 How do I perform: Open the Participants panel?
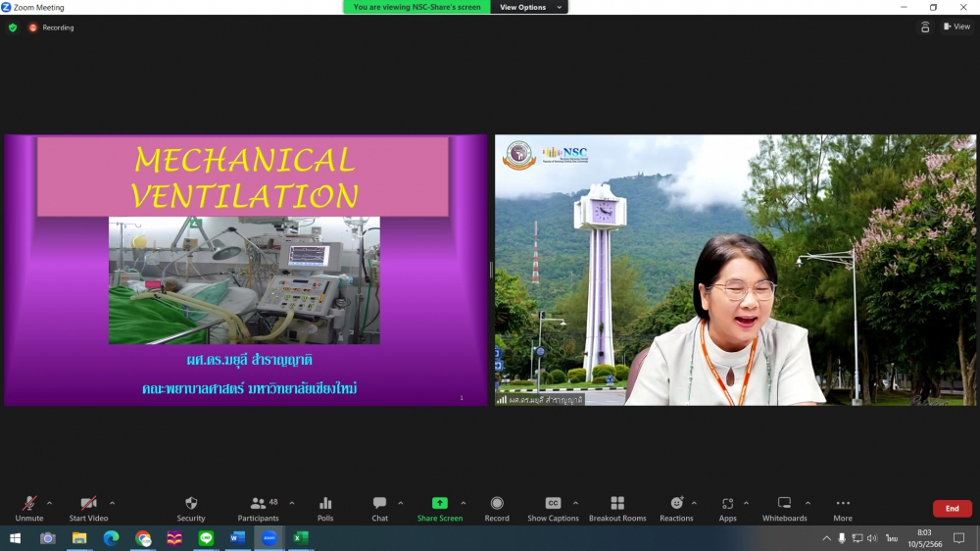tap(258, 504)
